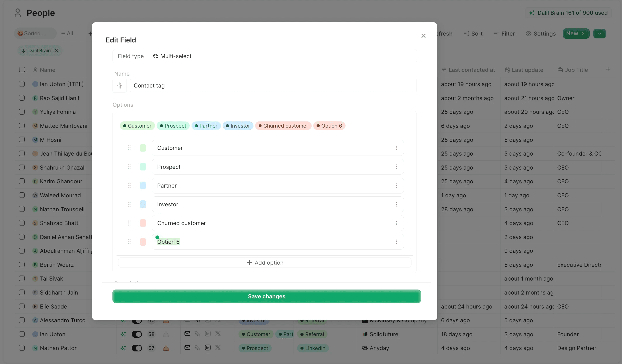Click the drag handle beside the Customer option
Screen dimensions: 622x364
(129, 148)
